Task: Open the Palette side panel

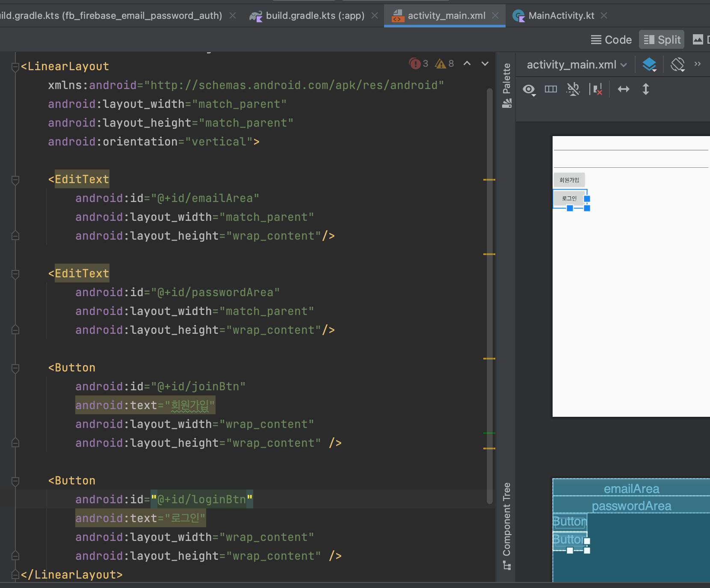Action: tap(507, 85)
